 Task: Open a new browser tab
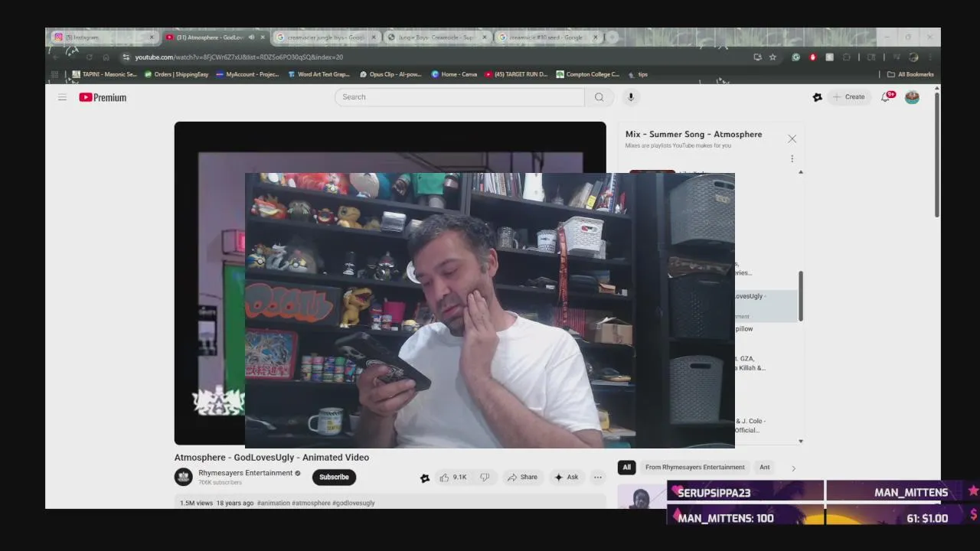[612, 37]
